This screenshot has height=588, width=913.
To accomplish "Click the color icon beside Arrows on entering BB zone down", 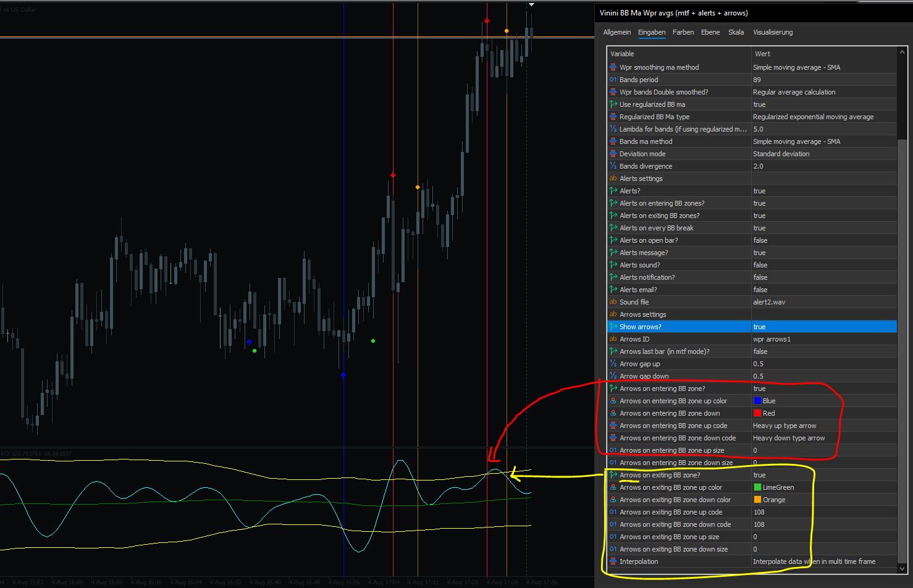I will (613, 413).
